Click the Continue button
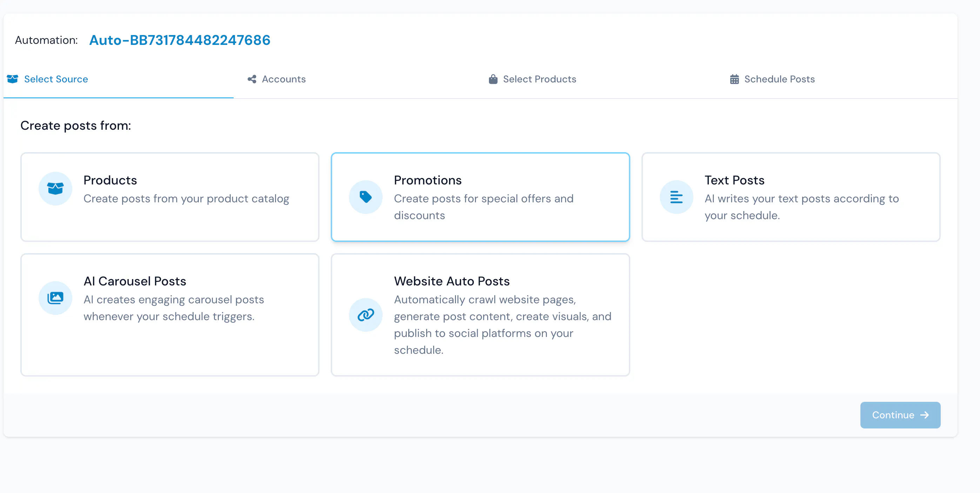This screenshot has height=493, width=980. tap(900, 415)
